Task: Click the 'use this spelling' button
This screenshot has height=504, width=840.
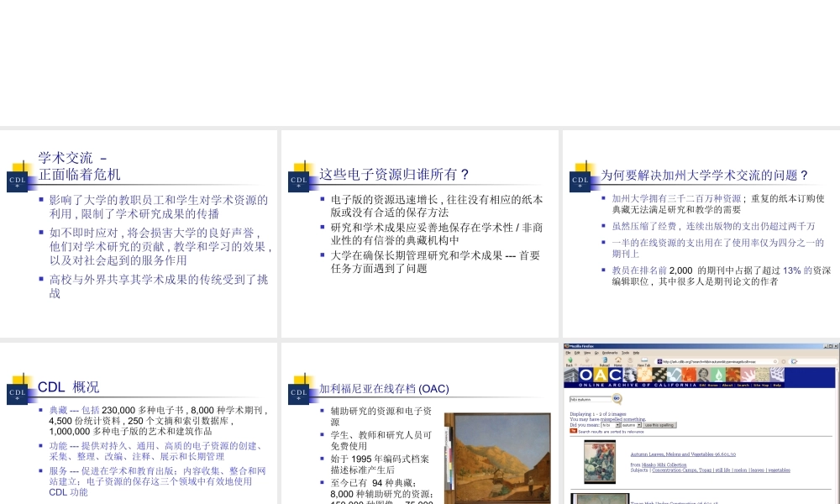Action: (659, 425)
